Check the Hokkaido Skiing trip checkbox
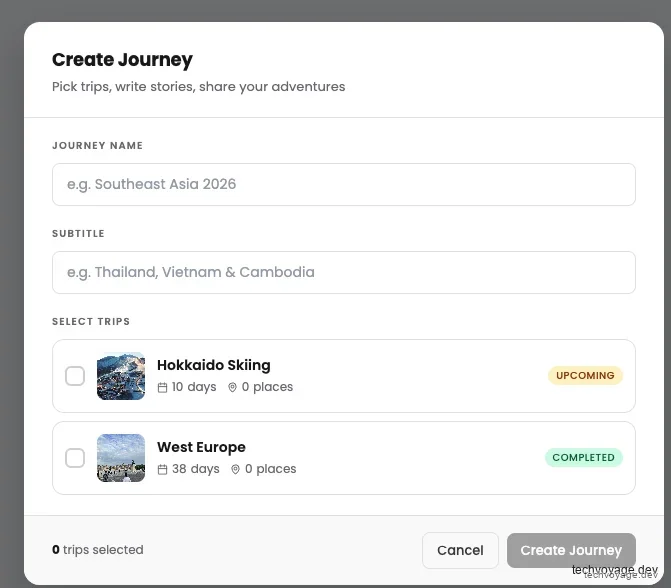Image resolution: width=671 pixels, height=588 pixels. [x=75, y=376]
